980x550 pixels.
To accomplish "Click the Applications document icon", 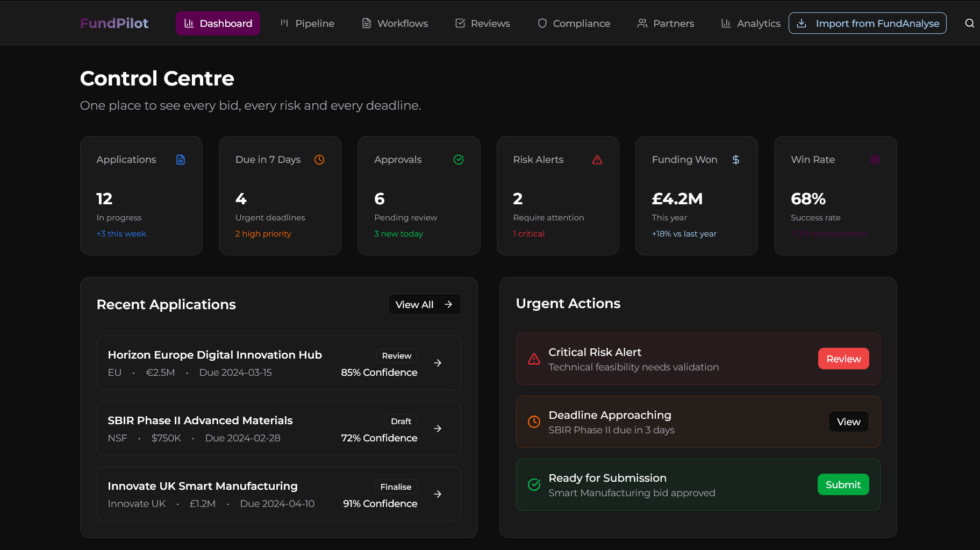I will pyautogui.click(x=181, y=160).
